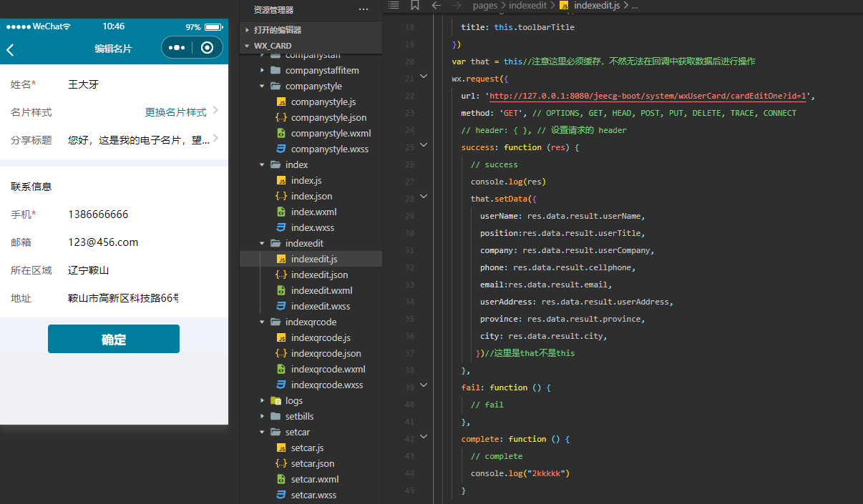Fold the wx.request block at line 21
863x504 pixels.
pyautogui.click(x=424, y=76)
